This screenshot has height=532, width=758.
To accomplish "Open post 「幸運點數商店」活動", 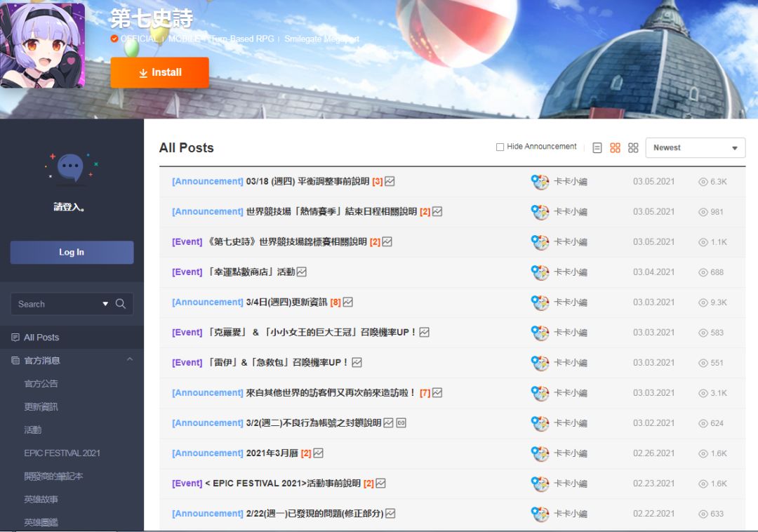I will click(251, 272).
